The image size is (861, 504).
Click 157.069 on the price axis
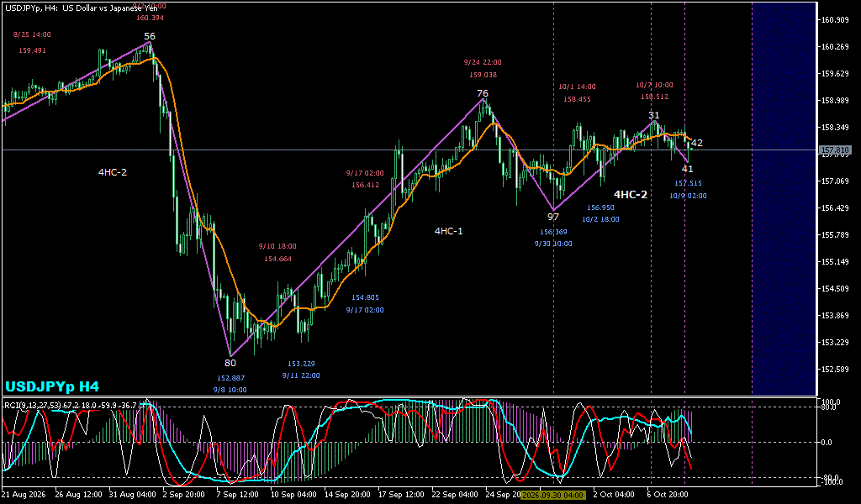click(x=835, y=181)
